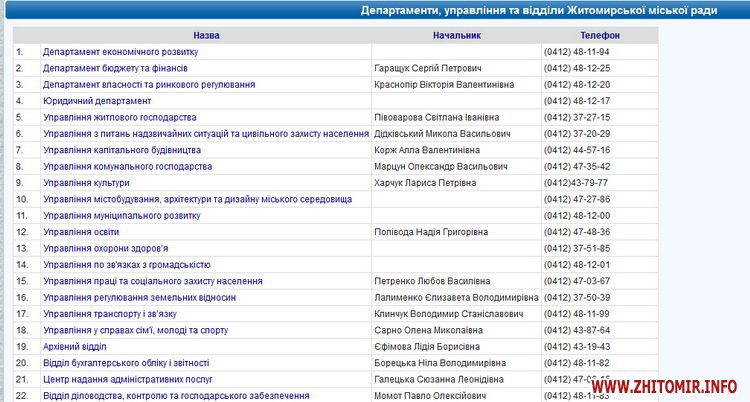Open Департамент власності та ринкового регулювання
Viewport: 750px width, 402px height.
coord(148,85)
